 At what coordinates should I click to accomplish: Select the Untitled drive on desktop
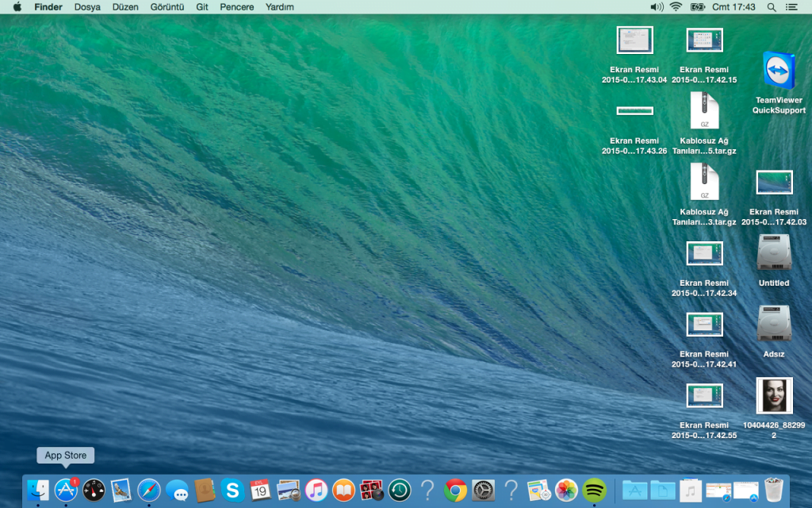point(774,254)
